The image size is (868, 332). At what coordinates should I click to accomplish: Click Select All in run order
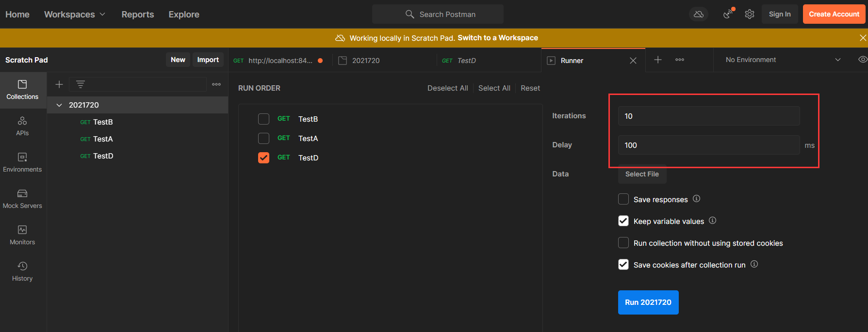pyautogui.click(x=494, y=88)
